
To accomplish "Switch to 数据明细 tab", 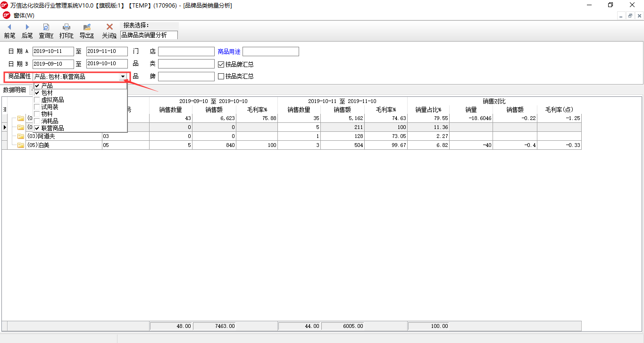I will [x=15, y=90].
